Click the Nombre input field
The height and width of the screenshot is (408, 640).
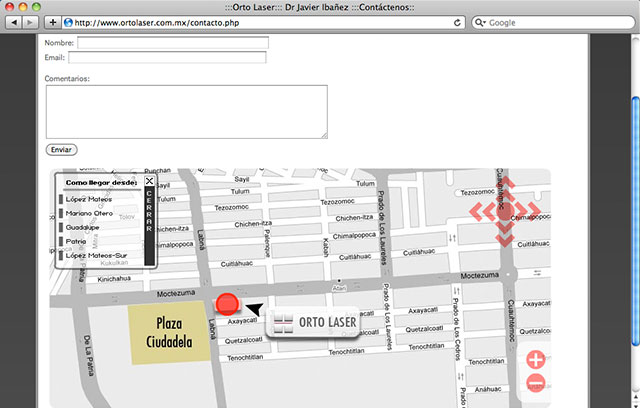173,42
